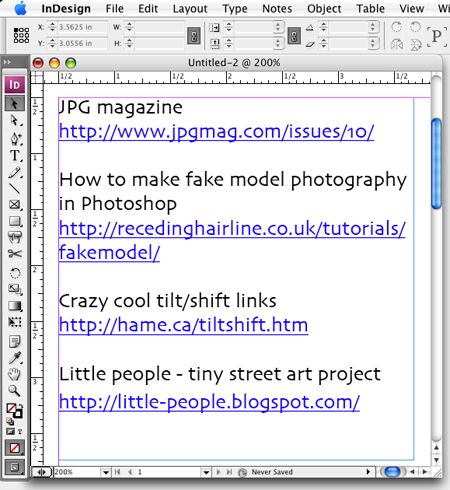Open rotation angle dropdown

click(x=373, y=27)
